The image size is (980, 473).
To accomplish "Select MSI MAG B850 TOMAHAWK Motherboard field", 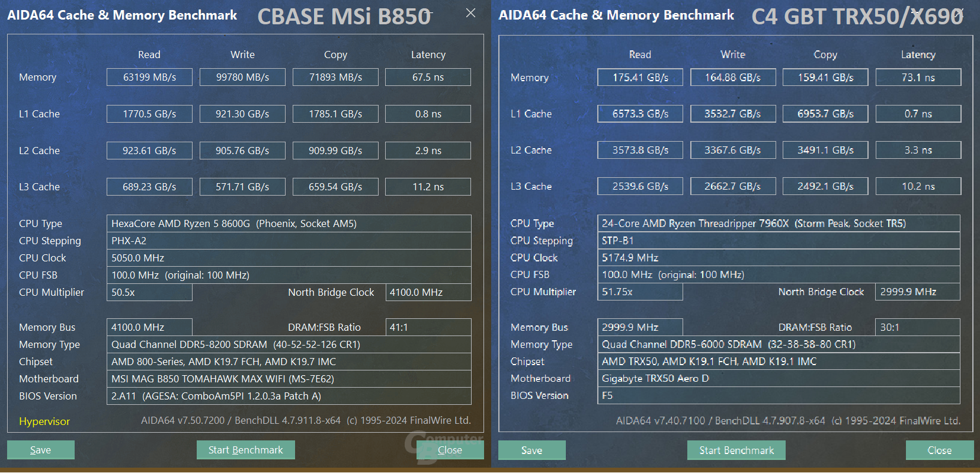I will coord(289,379).
